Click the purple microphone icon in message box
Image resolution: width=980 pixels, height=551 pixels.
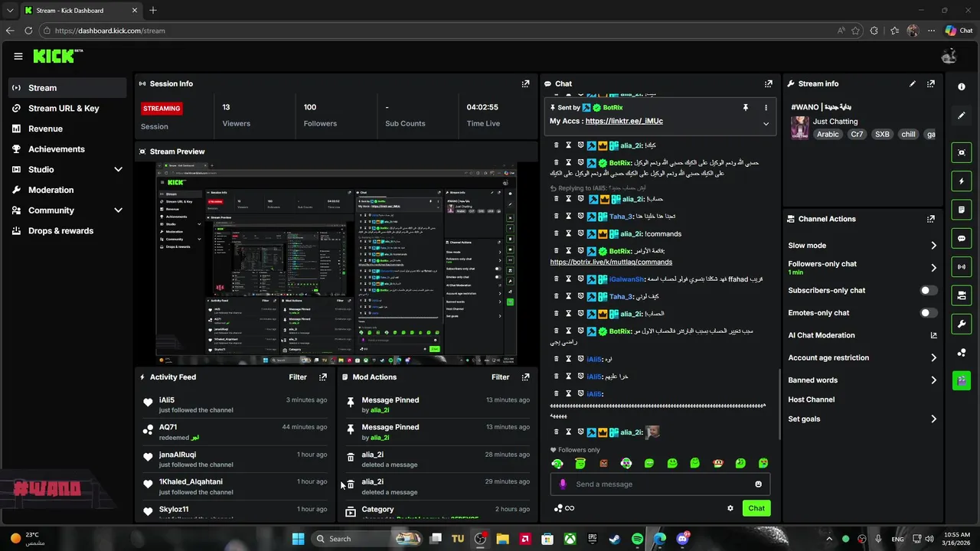coord(563,484)
